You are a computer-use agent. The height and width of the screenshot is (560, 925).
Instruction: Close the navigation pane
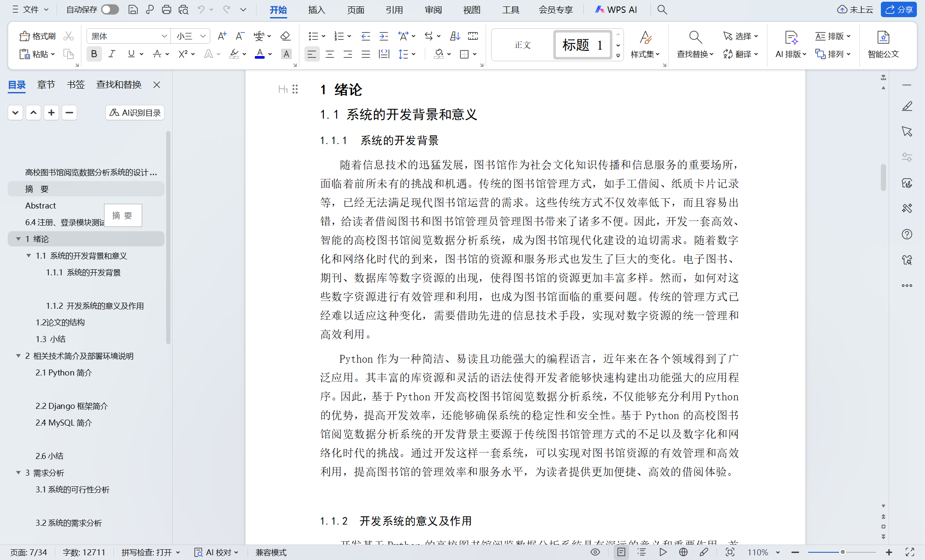click(x=157, y=85)
